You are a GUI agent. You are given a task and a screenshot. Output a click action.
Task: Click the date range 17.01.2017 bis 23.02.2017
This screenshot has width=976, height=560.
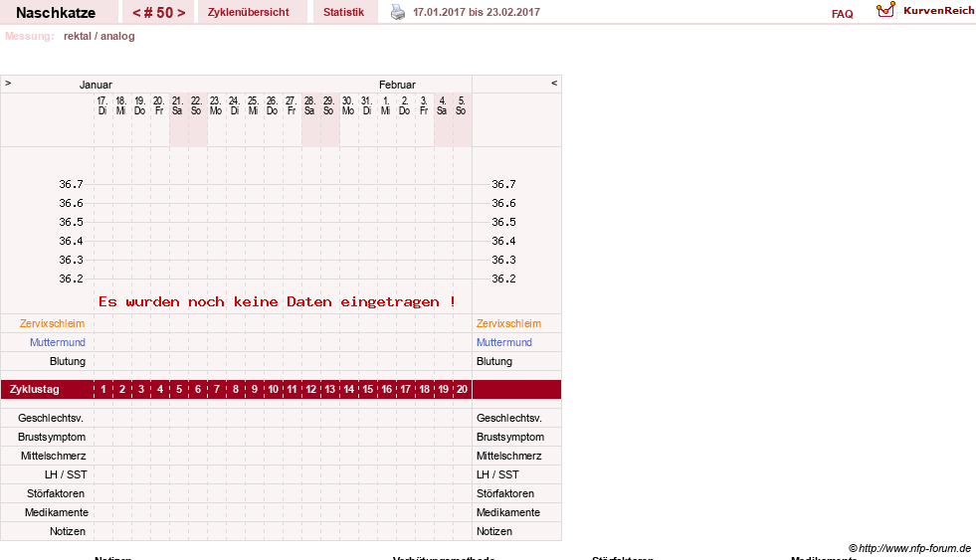pyautogui.click(x=477, y=12)
